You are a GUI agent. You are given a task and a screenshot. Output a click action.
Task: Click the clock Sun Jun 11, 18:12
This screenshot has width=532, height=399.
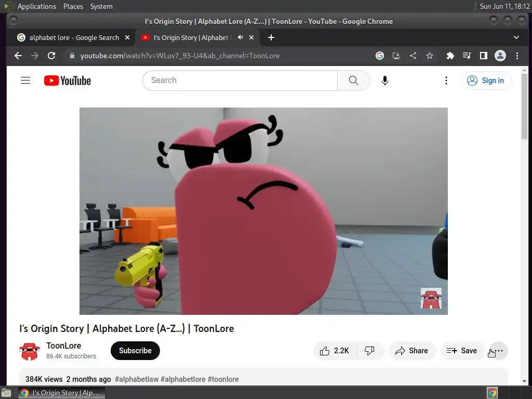tap(504, 6)
